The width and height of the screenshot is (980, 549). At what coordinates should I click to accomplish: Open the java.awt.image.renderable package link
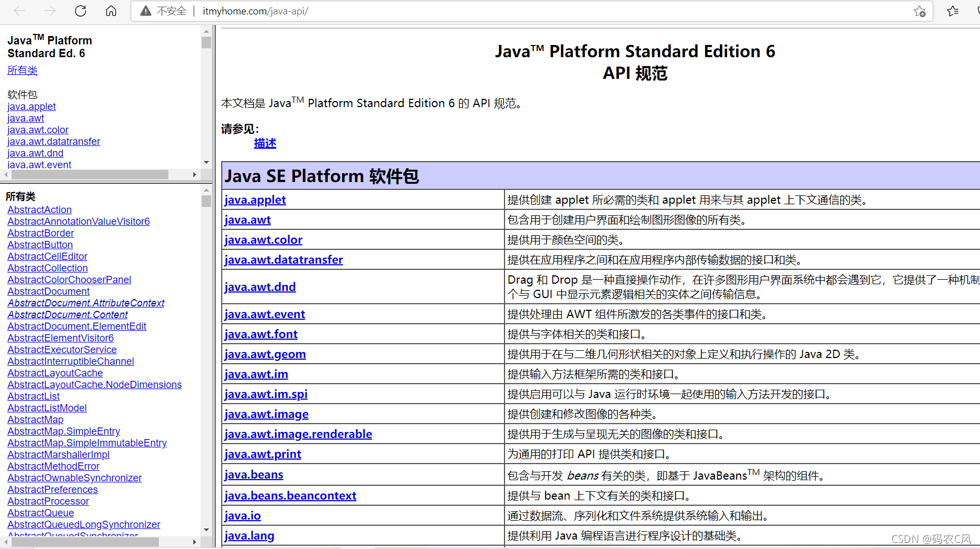pyautogui.click(x=298, y=434)
